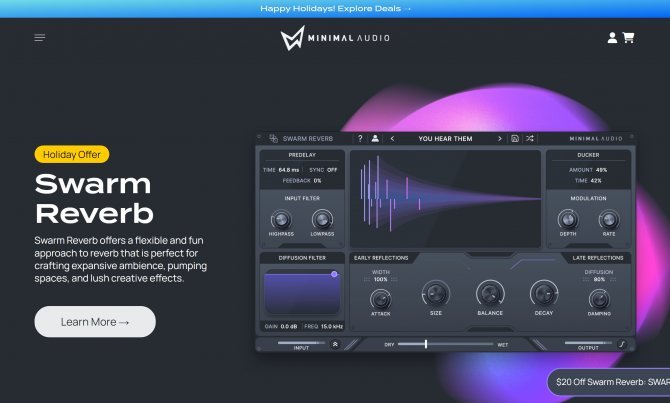Click the Width 100% value
The width and height of the screenshot is (670, 403).
click(x=380, y=279)
